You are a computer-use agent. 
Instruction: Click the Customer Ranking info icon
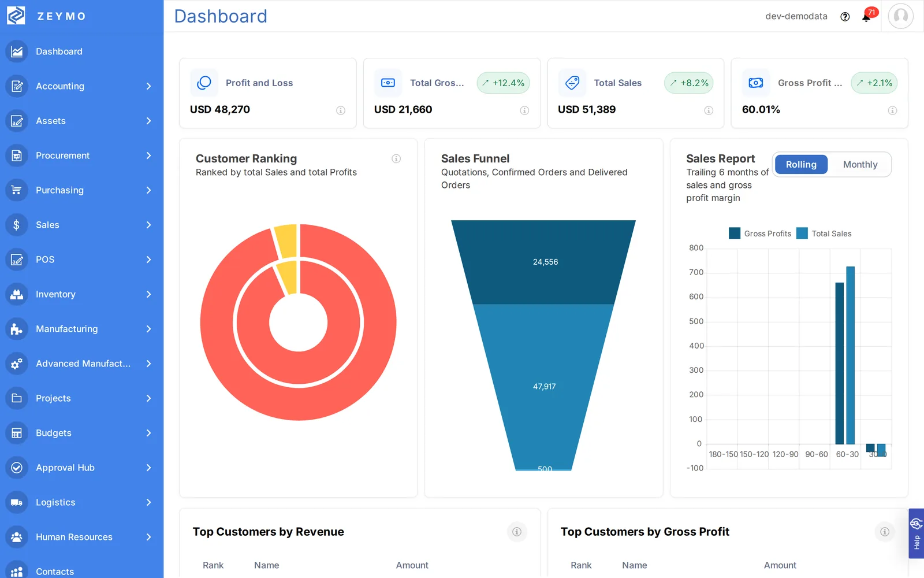[396, 158]
